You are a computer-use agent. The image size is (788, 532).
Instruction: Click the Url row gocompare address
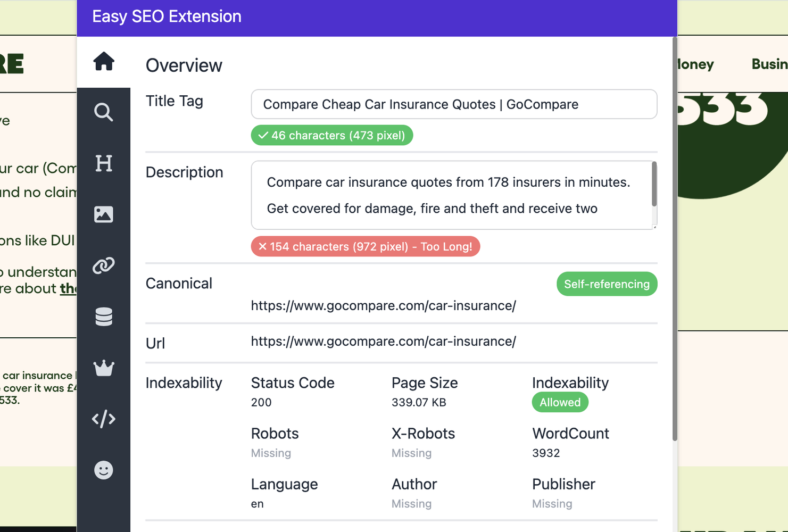coord(383,342)
